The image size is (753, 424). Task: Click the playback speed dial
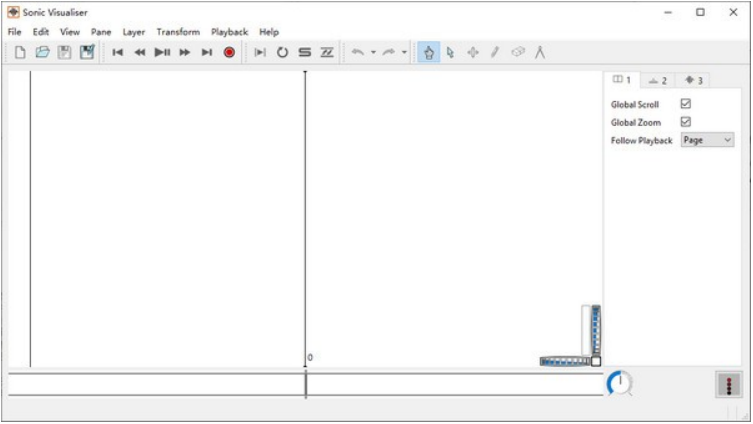point(619,383)
